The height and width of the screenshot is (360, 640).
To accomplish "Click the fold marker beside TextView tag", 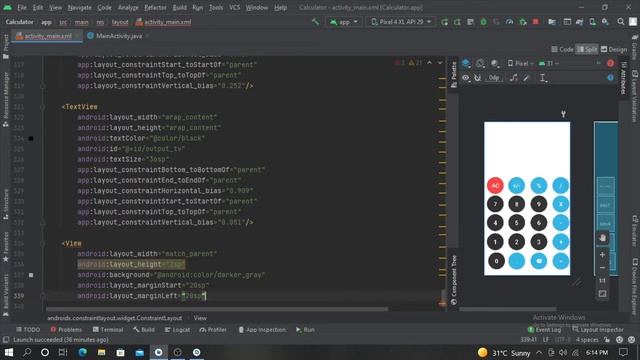I will pyautogui.click(x=42, y=107).
